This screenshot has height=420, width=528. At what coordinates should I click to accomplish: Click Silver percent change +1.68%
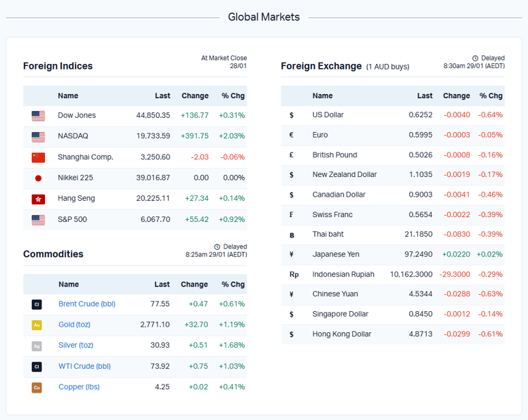pos(232,345)
